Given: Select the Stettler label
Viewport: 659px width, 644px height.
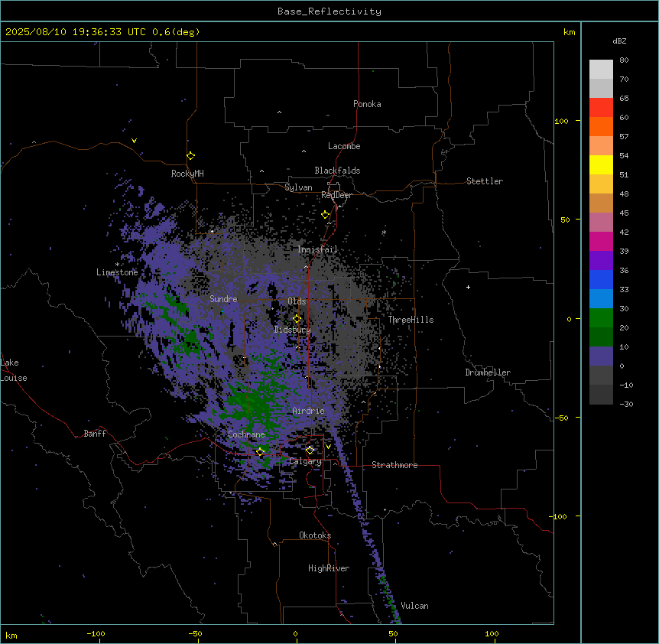Looking at the screenshot, I should tap(485, 181).
